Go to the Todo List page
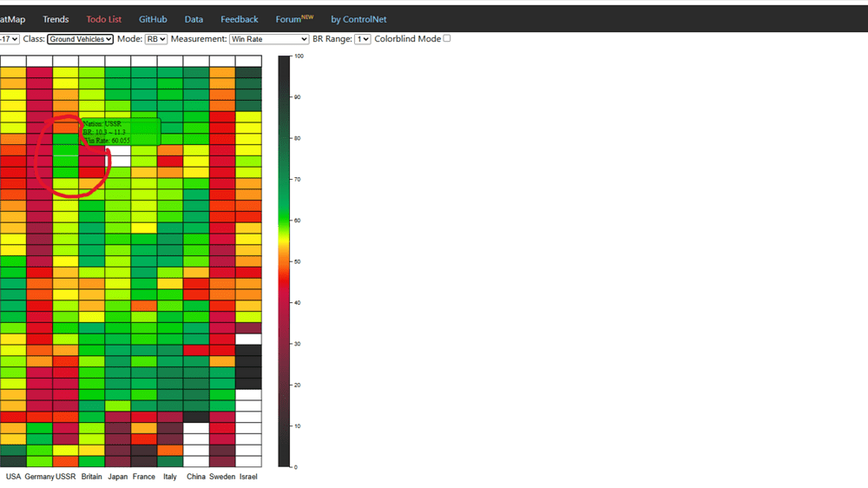Viewport: 868px width, 488px height. coord(104,19)
